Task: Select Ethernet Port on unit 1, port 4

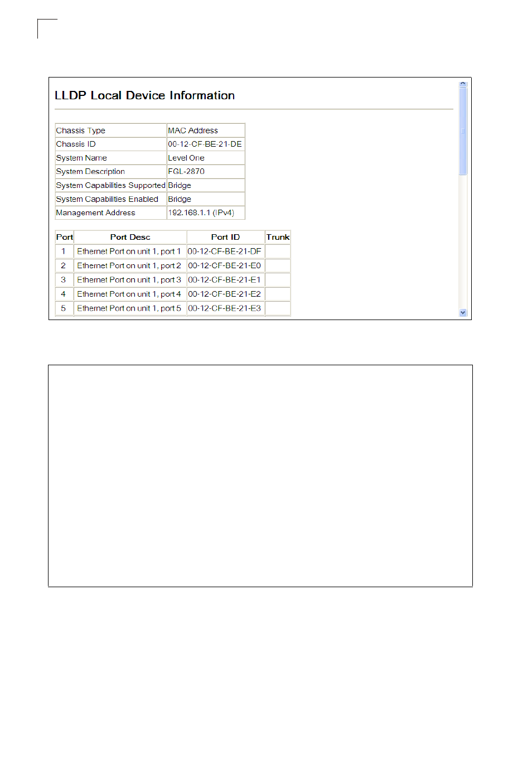Action: coord(129,294)
